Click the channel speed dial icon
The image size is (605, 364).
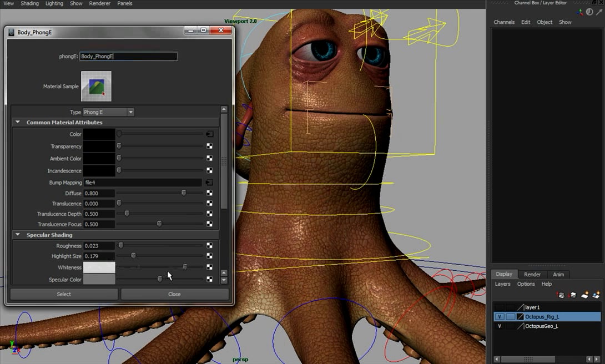pyautogui.click(x=589, y=12)
